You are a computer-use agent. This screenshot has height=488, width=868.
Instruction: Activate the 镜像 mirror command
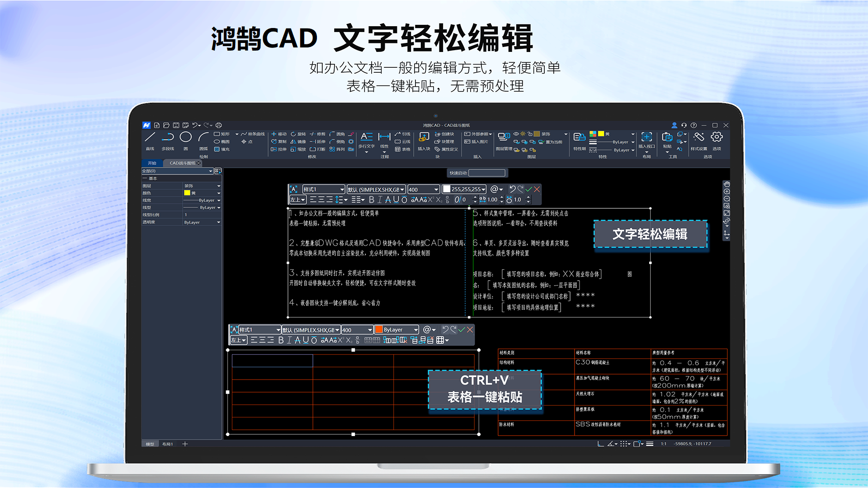[x=298, y=141]
